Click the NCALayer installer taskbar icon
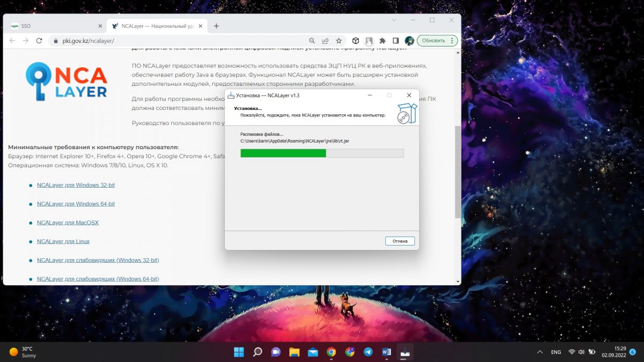Screen dimensions: 644x362 pos(405,352)
